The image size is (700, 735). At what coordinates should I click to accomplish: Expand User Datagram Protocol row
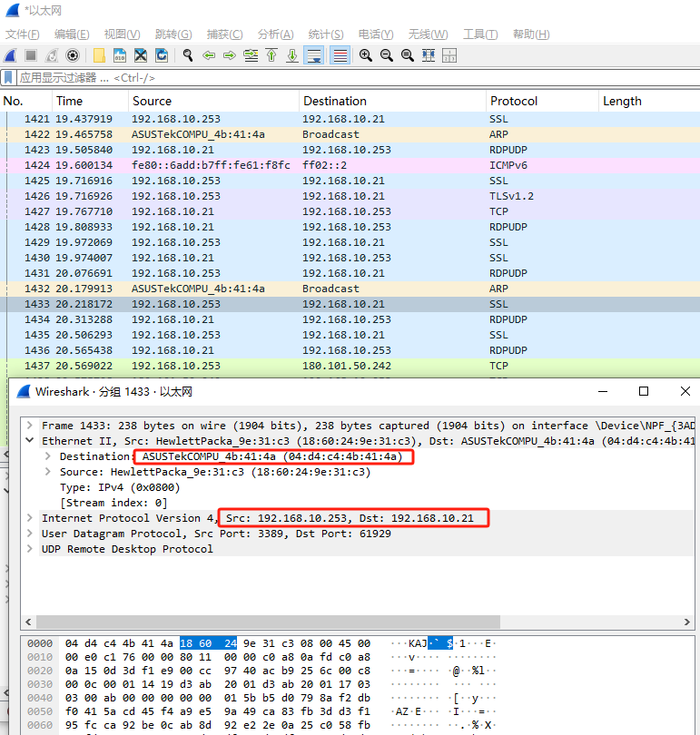[30, 534]
